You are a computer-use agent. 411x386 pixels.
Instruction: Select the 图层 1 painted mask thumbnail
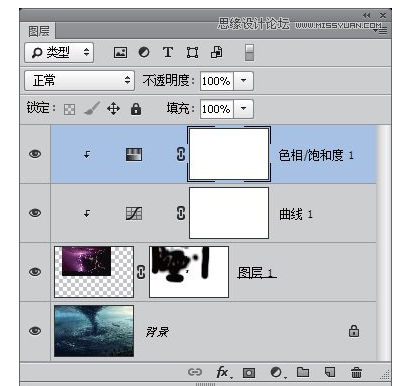pyautogui.click(x=189, y=272)
